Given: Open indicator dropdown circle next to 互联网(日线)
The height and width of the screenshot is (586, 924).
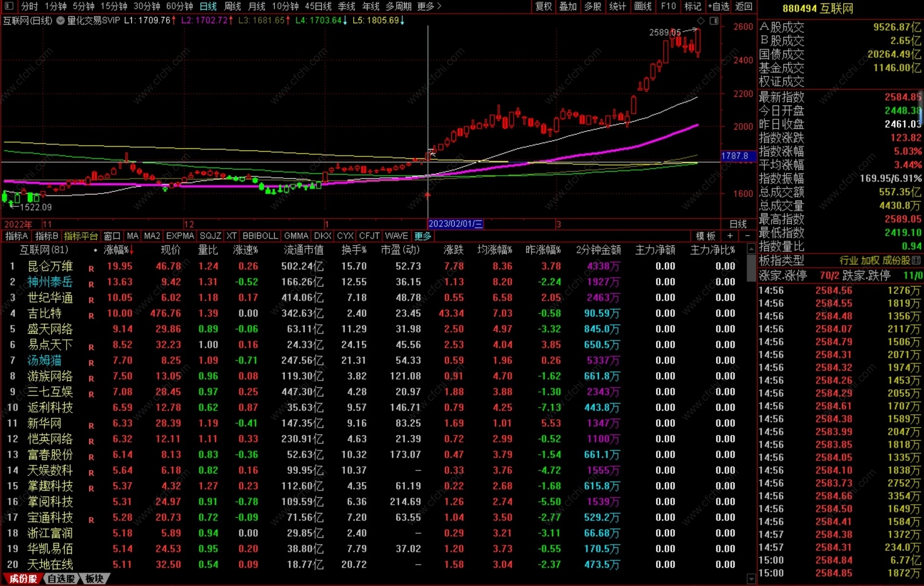Looking at the screenshot, I should coord(61,21).
